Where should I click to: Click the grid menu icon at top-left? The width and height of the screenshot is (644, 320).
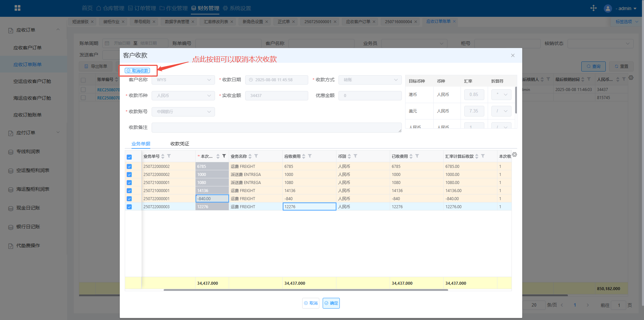tap(17, 8)
